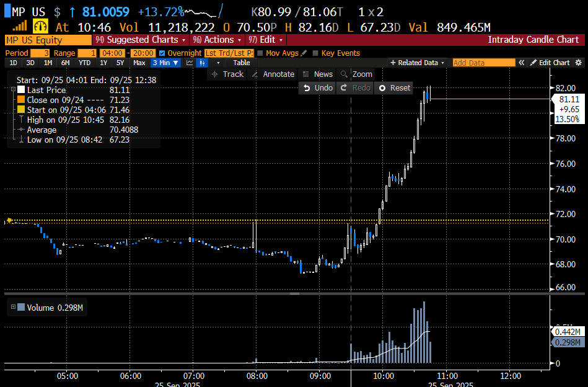Open Suggested Charts dropdown
The image size is (588, 387).
click(141, 40)
